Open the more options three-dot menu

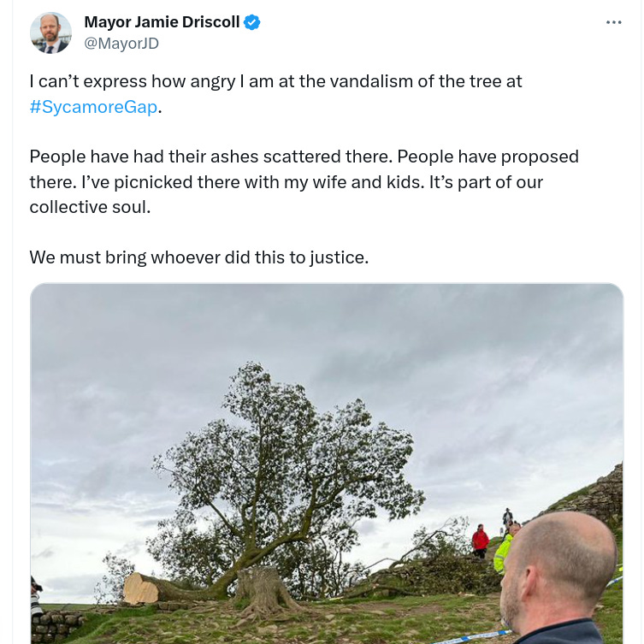(x=613, y=22)
